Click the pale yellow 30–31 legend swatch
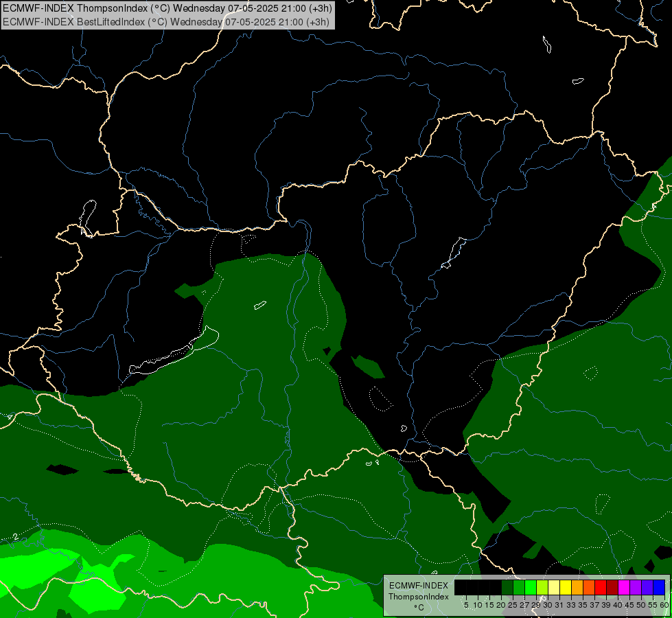Screen dimensions: 672x618 pyautogui.click(x=554, y=587)
